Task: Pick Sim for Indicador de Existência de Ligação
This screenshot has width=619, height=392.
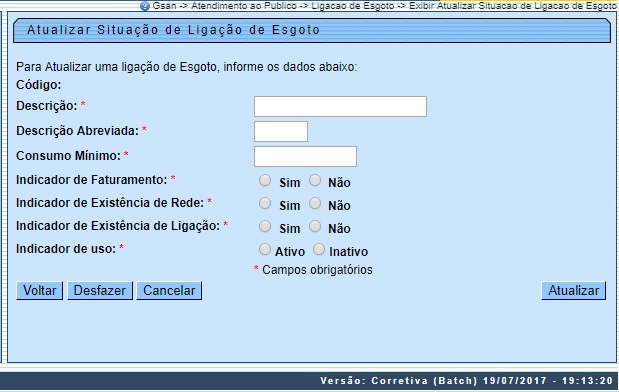Action: click(x=265, y=226)
